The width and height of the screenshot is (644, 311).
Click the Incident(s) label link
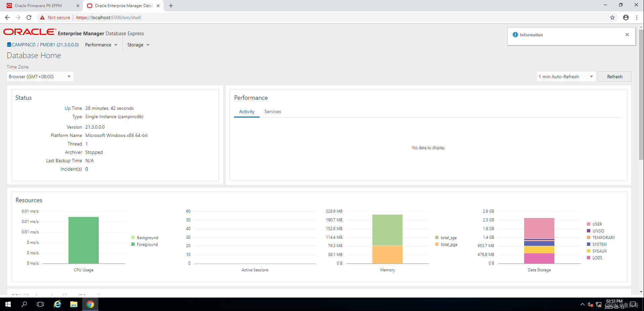pos(71,169)
